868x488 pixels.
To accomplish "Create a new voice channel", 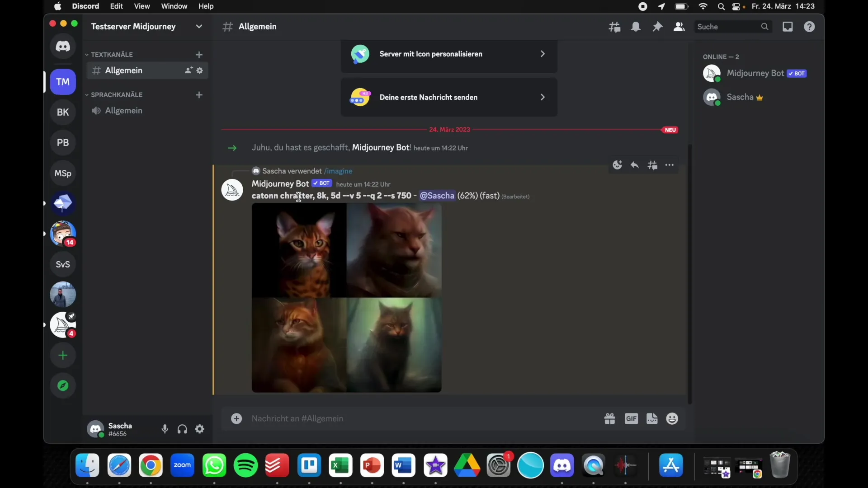I will tap(199, 95).
